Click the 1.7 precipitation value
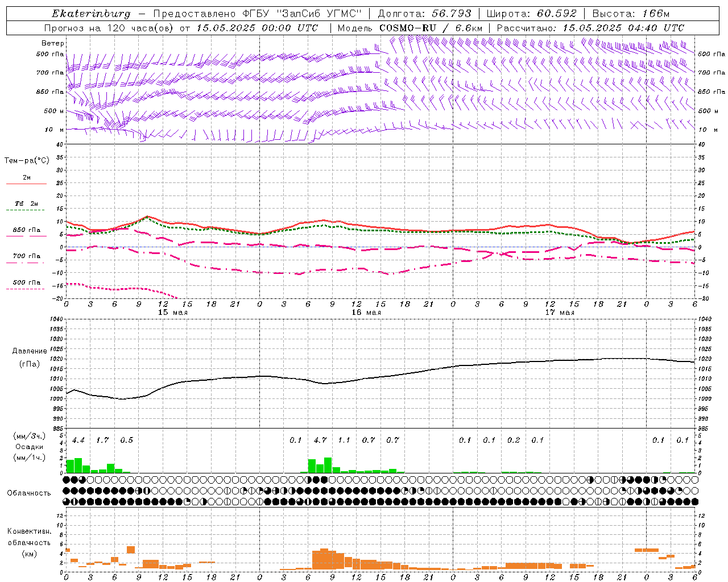Screen dimensions: 728x582 point(102,440)
